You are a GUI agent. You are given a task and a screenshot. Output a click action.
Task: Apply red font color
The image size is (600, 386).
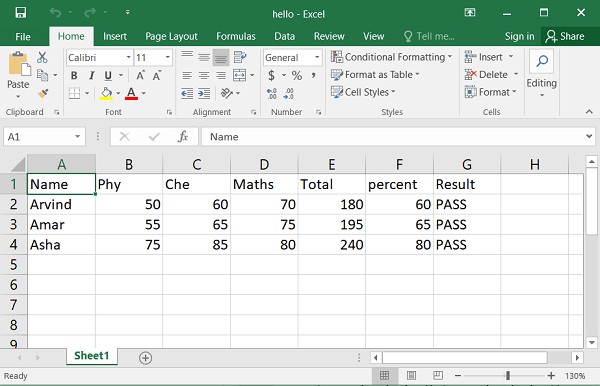coord(131,93)
